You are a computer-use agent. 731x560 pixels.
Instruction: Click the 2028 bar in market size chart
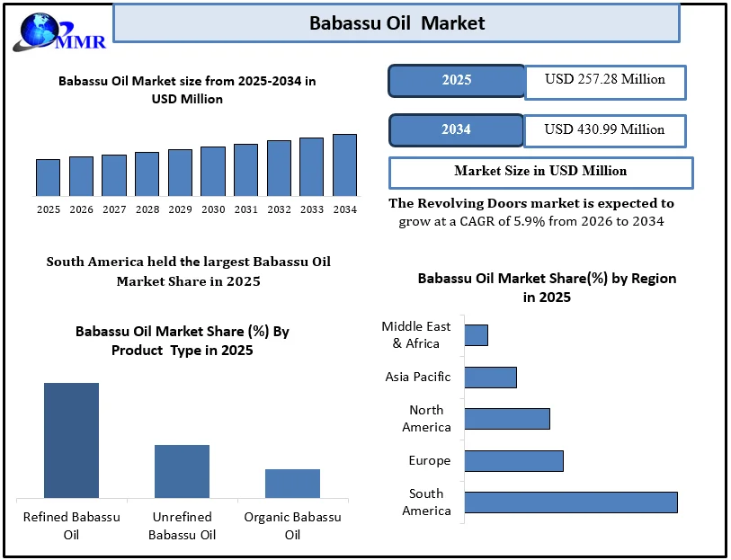pos(147,173)
